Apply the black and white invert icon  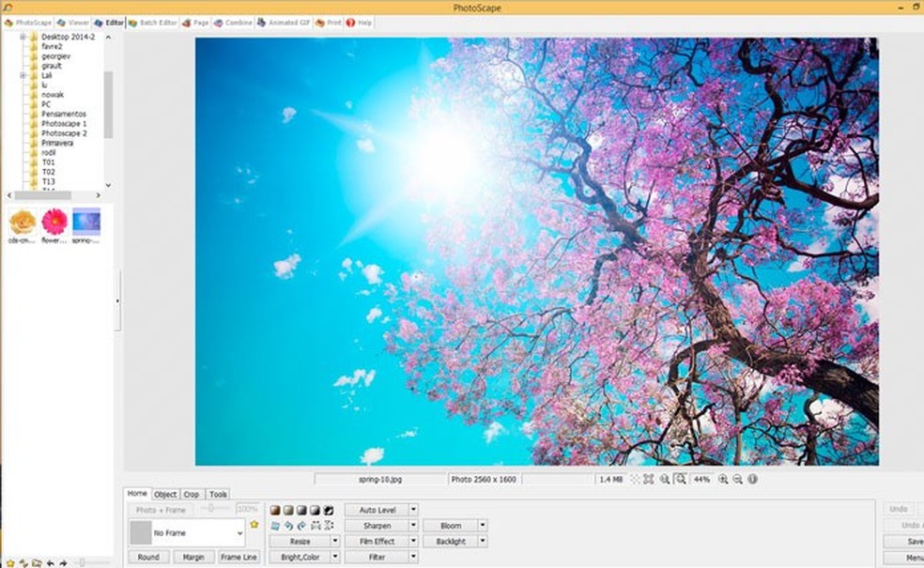pyautogui.click(x=329, y=510)
